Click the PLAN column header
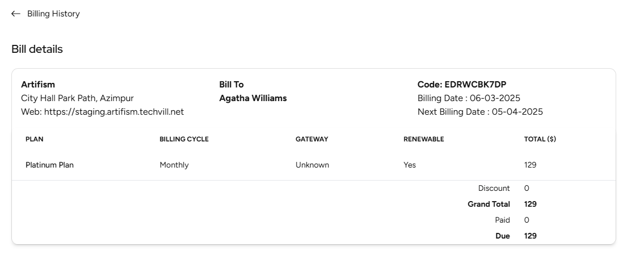This screenshot has height=259, width=644. pos(35,139)
